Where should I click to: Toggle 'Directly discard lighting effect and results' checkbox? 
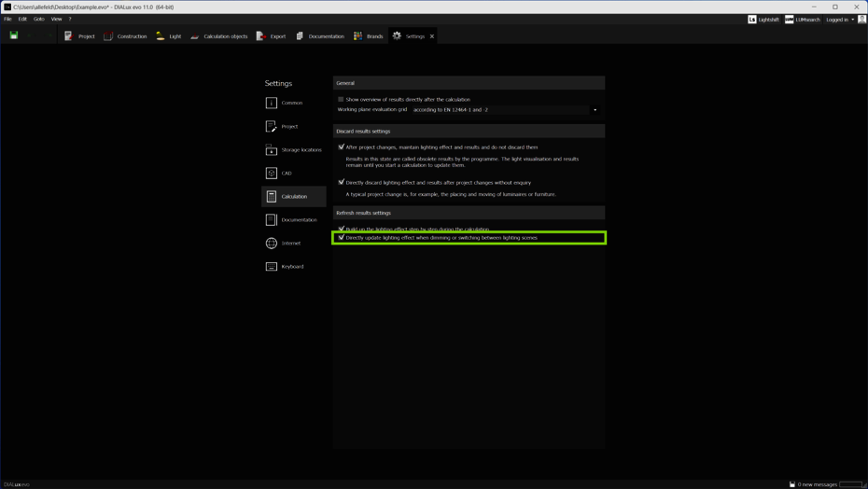[x=341, y=182]
